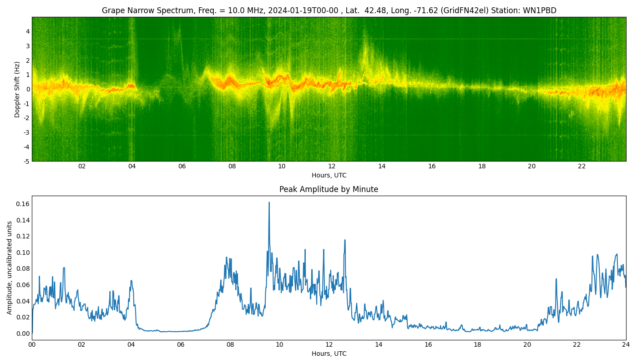Click the Amplitude, uncalibrated units axis label
The image size is (637, 364).
click(x=10, y=268)
